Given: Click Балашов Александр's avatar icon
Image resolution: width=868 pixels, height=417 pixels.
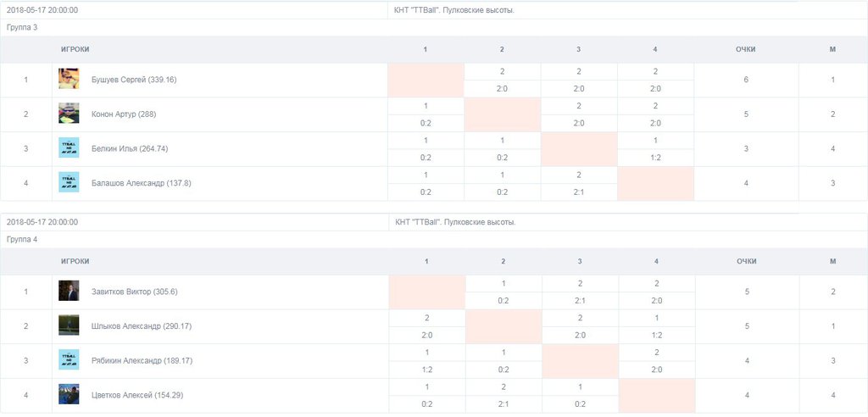Looking at the screenshot, I should (69, 182).
